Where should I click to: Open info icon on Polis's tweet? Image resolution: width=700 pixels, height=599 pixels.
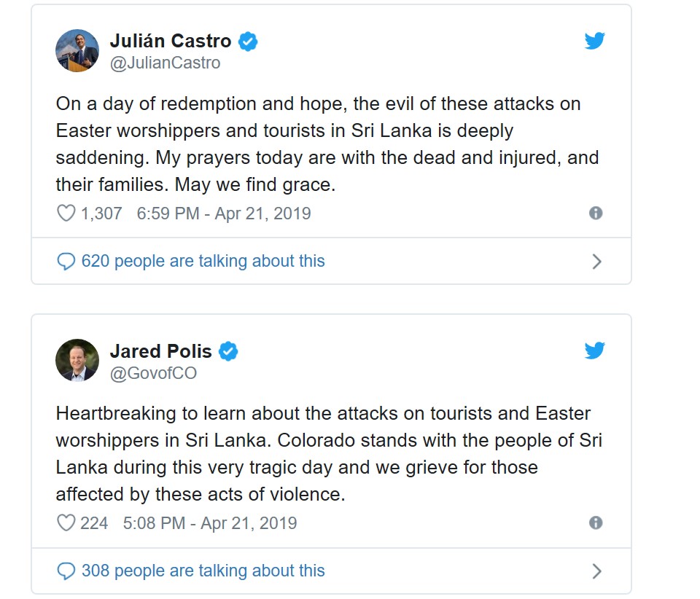pyautogui.click(x=596, y=523)
